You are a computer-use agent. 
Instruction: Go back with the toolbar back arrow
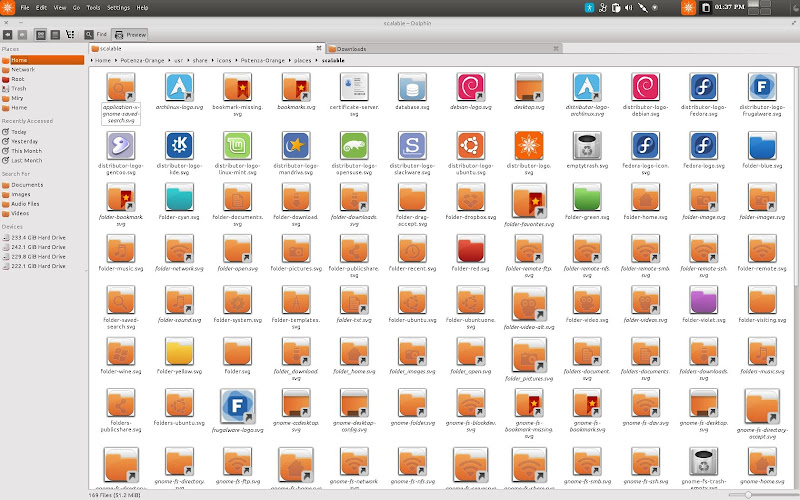click(x=7, y=33)
